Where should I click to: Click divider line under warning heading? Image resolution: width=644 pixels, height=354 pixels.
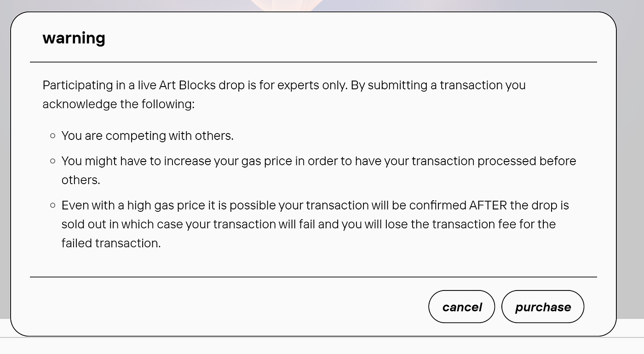[313, 62]
